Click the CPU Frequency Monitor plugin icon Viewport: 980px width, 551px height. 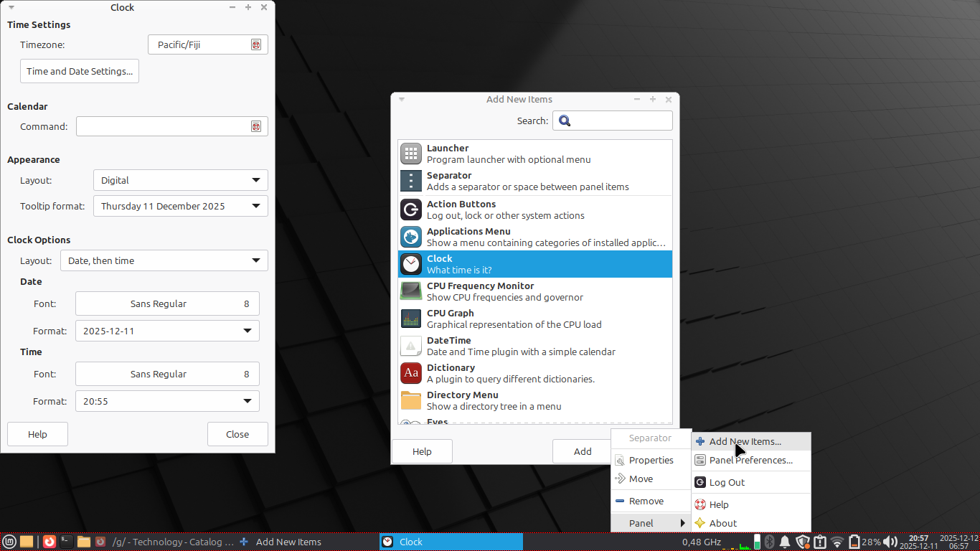click(411, 291)
